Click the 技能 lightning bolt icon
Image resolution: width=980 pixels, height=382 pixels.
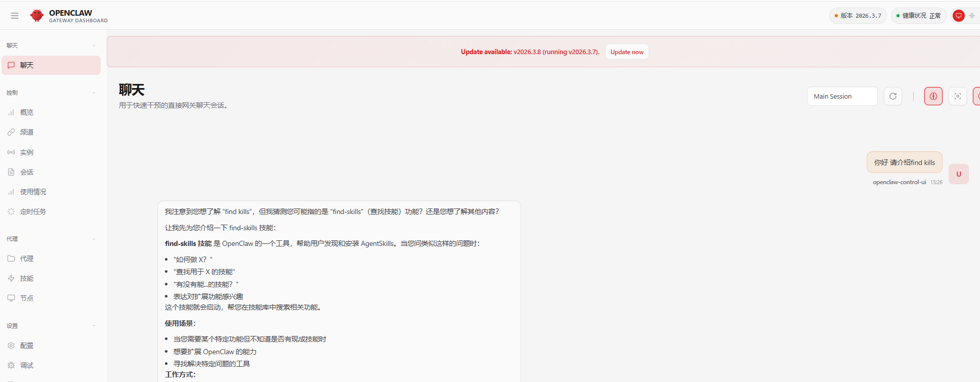click(11, 278)
